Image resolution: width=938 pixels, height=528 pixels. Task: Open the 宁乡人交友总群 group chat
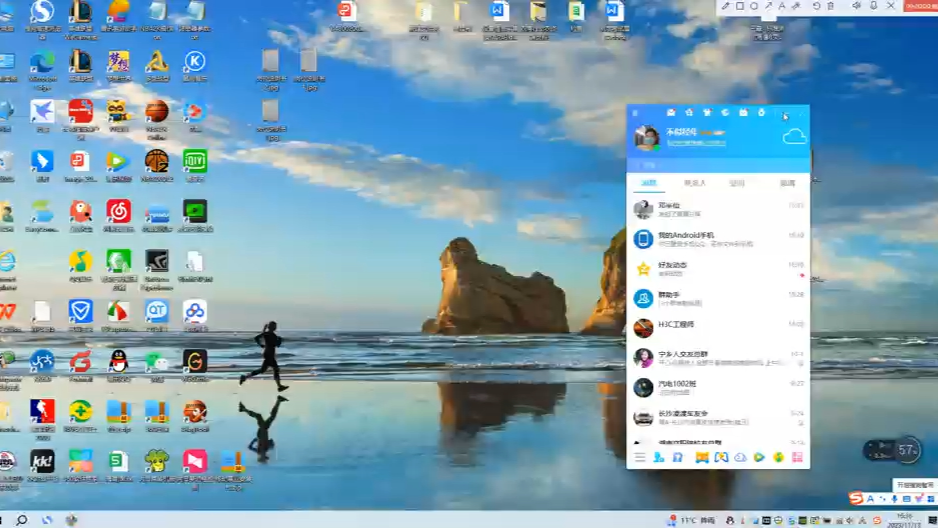(718, 358)
